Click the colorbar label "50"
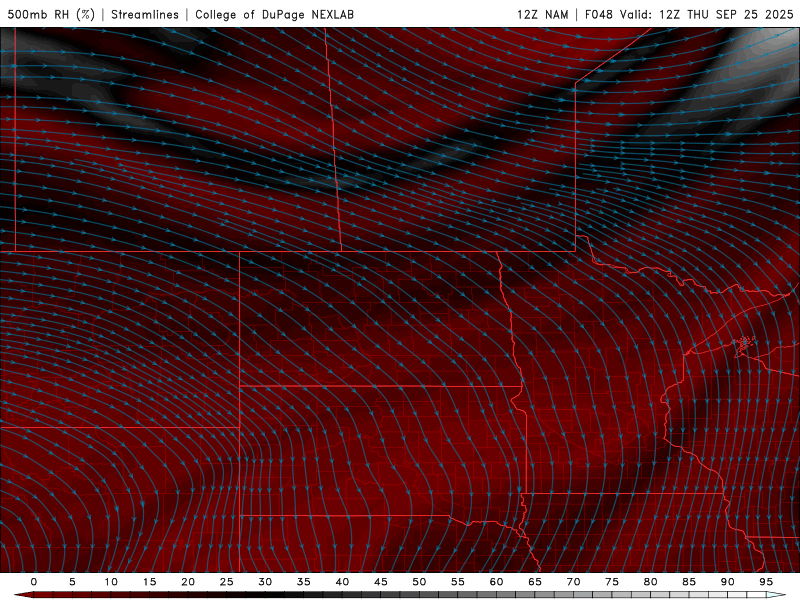800x600 pixels. (x=419, y=582)
